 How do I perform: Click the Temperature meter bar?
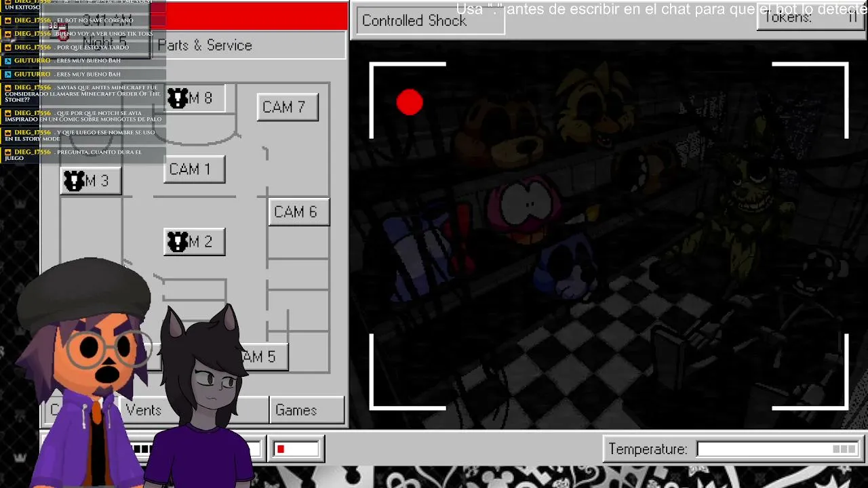click(778, 449)
